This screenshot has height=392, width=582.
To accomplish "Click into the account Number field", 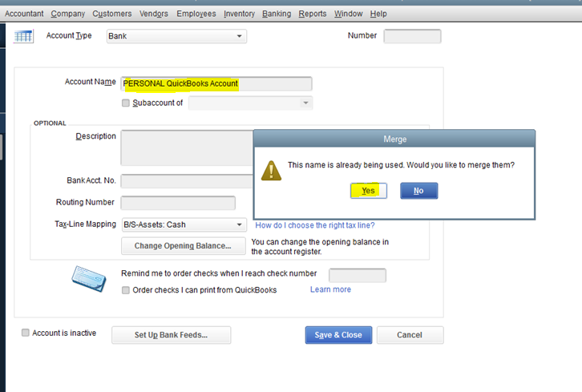I will 412,36.
